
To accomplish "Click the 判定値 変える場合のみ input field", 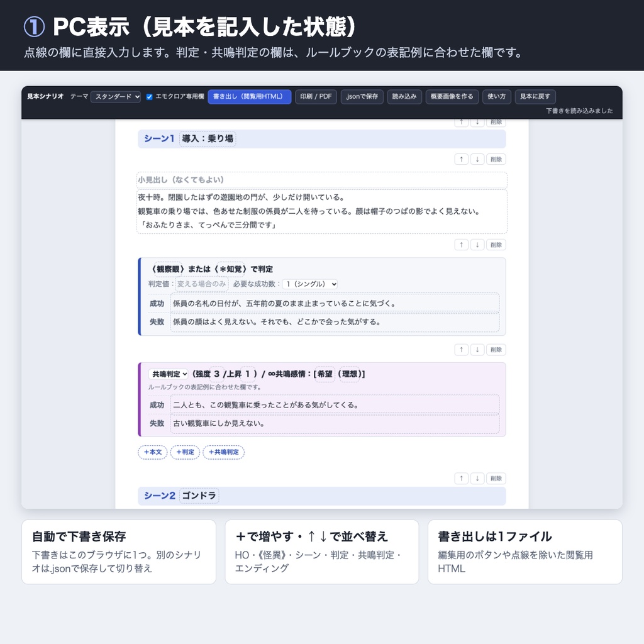I will (x=202, y=284).
